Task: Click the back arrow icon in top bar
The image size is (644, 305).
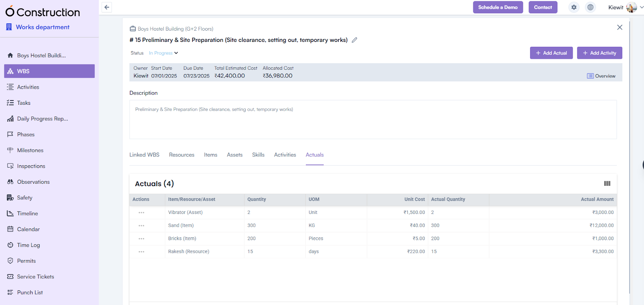Action: click(107, 7)
